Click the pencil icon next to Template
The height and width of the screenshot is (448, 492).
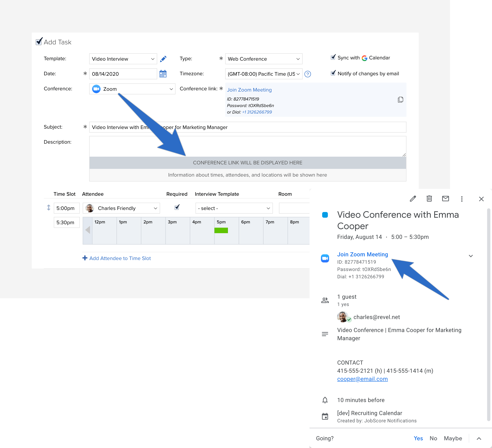click(163, 59)
